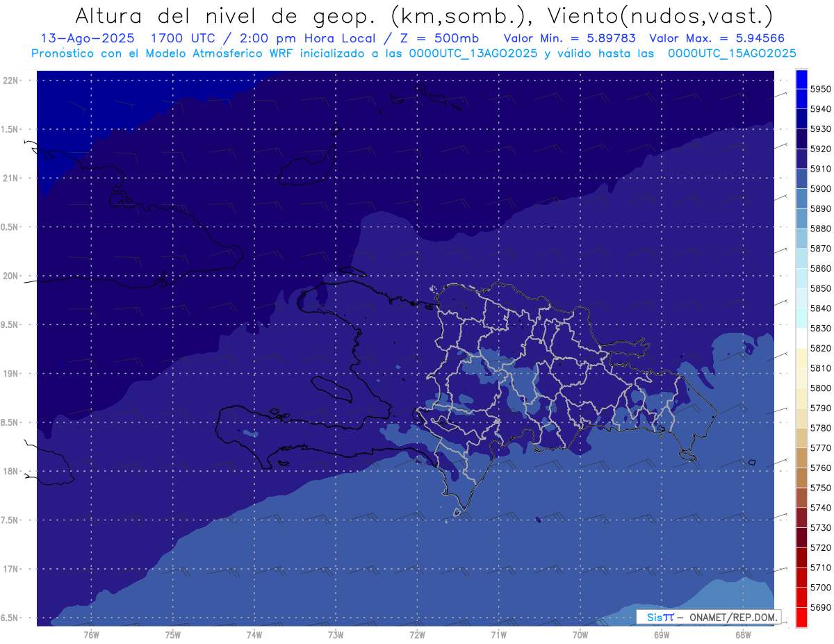Pick the white swatch between 5820 and 5830

point(801,338)
